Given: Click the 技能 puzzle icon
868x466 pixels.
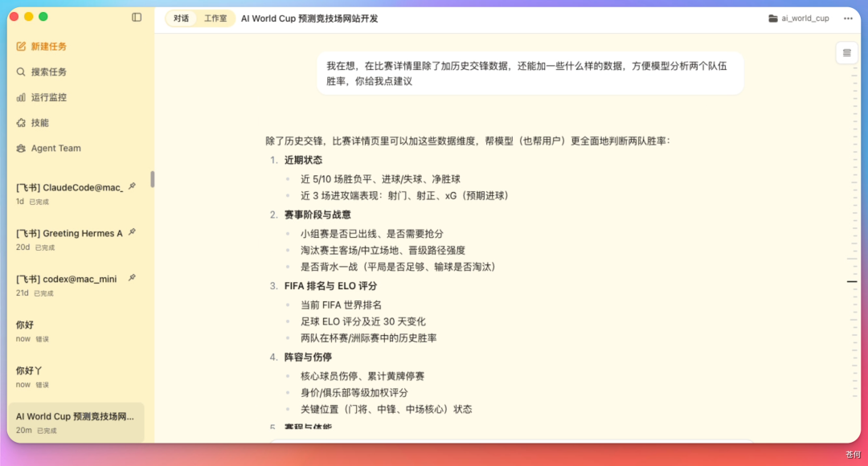Looking at the screenshot, I should click(x=21, y=123).
